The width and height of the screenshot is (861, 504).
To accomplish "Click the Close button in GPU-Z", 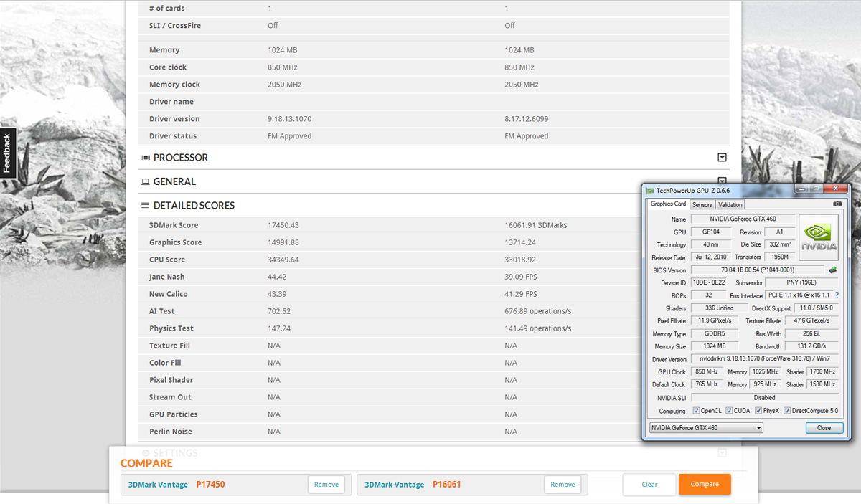I will pos(824,428).
